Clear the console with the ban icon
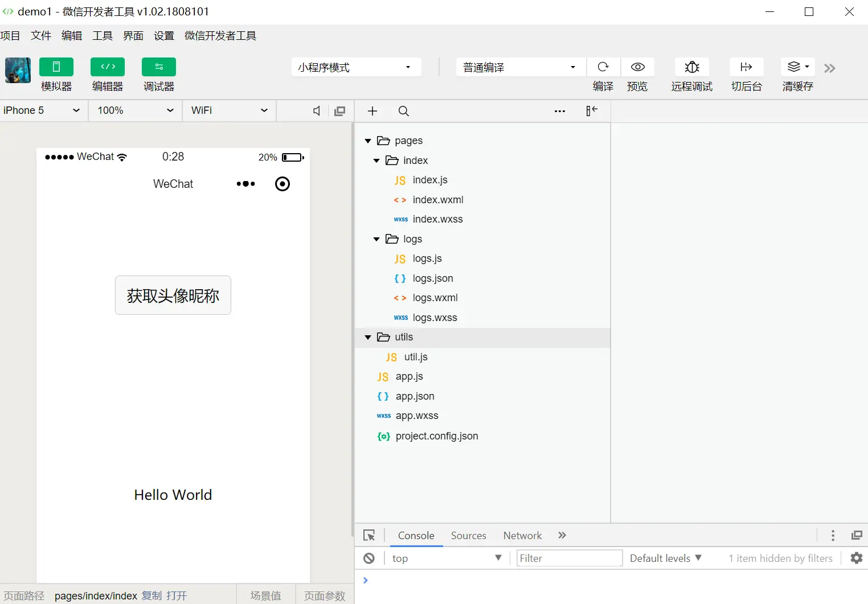Screen dimensions: 868x604 tap(369, 558)
